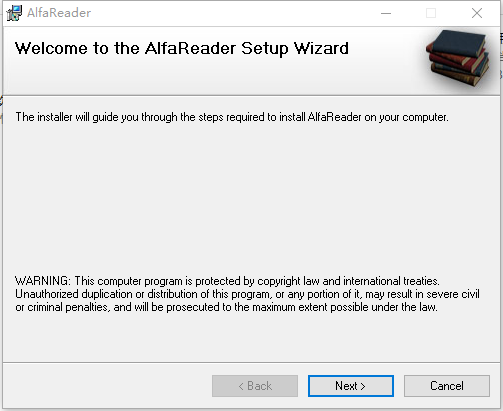Proceed with the Next > button
This screenshot has width=503, height=411.
[351, 386]
